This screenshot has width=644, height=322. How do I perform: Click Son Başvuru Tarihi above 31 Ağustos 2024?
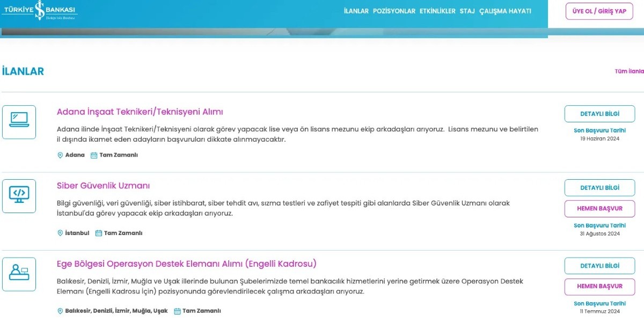coord(599,225)
